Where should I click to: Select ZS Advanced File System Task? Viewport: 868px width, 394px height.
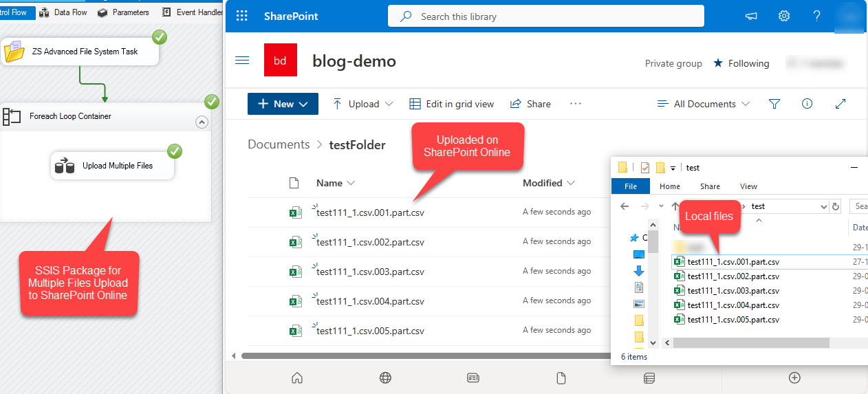(x=80, y=52)
